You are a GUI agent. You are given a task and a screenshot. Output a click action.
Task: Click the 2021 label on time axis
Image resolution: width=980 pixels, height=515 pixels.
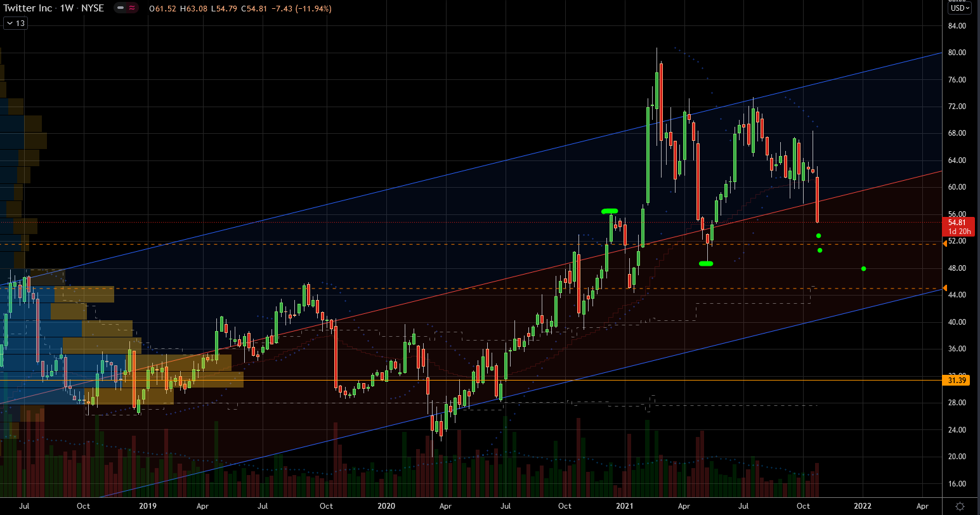[x=625, y=506]
